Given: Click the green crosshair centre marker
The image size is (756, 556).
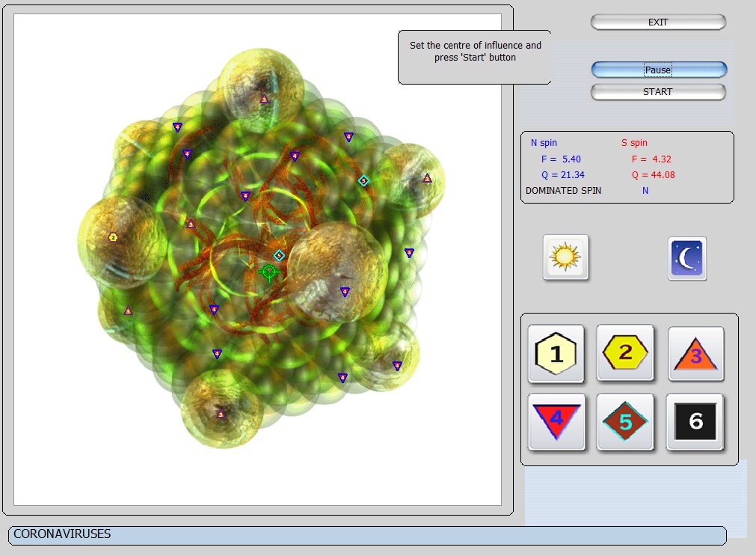Looking at the screenshot, I should tap(269, 271).
